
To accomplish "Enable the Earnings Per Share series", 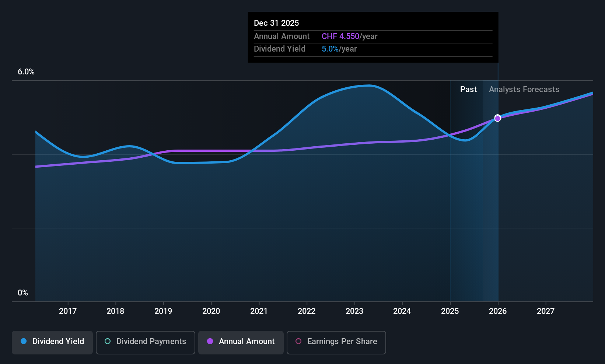I will (x=336, y=342).
